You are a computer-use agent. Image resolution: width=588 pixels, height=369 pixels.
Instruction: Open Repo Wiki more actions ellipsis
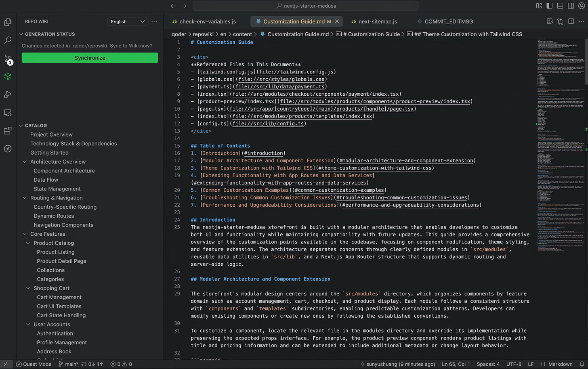point(154,21)
